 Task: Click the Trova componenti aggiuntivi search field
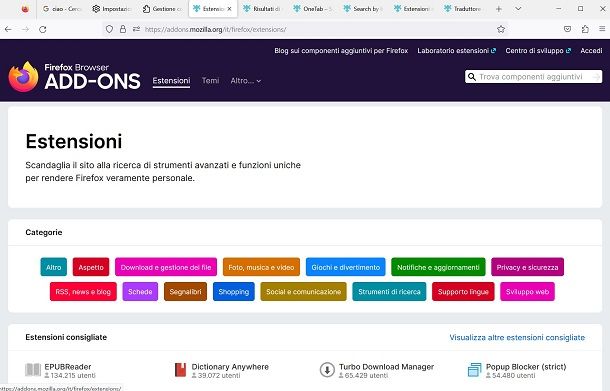[533, 77]
